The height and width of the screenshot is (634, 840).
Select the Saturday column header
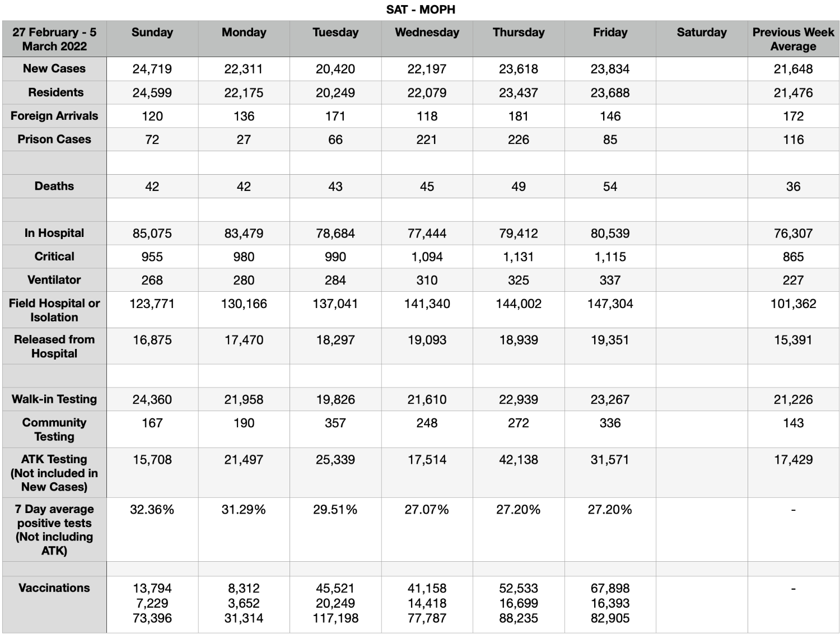click(702, 32)
